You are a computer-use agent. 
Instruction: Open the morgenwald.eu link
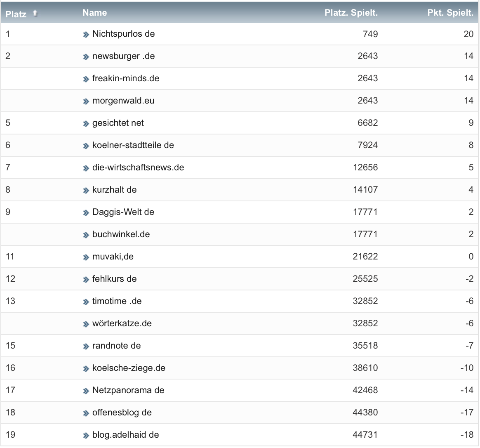coord(123,100)
